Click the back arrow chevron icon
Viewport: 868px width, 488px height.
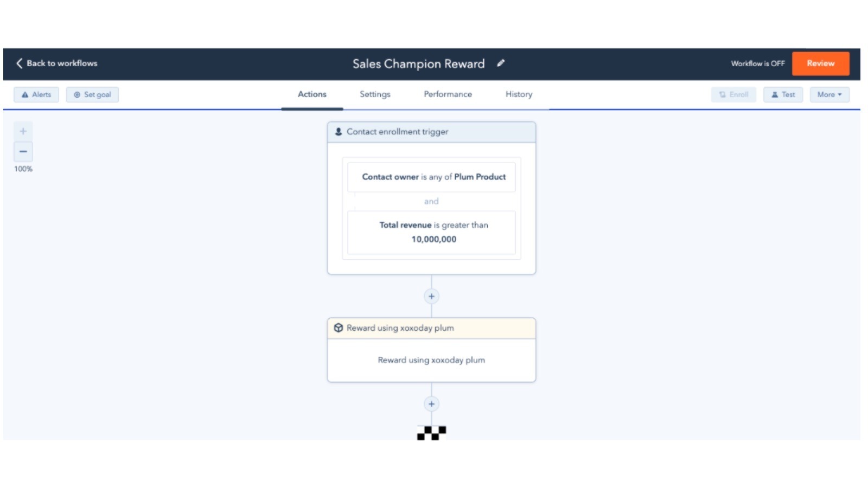tap(19, 63)
